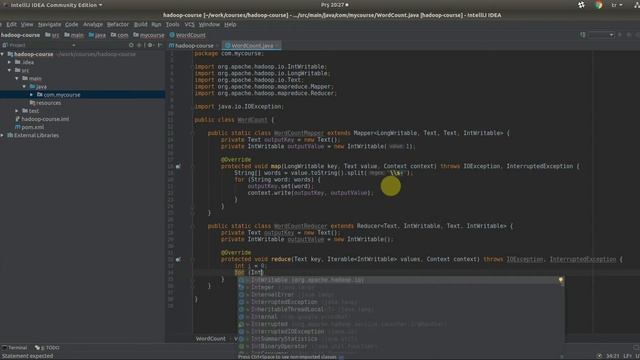The image size is (640, 360).
Task: Choose IntSummaryStatistics from the completion list
Action: pos(401,339)
